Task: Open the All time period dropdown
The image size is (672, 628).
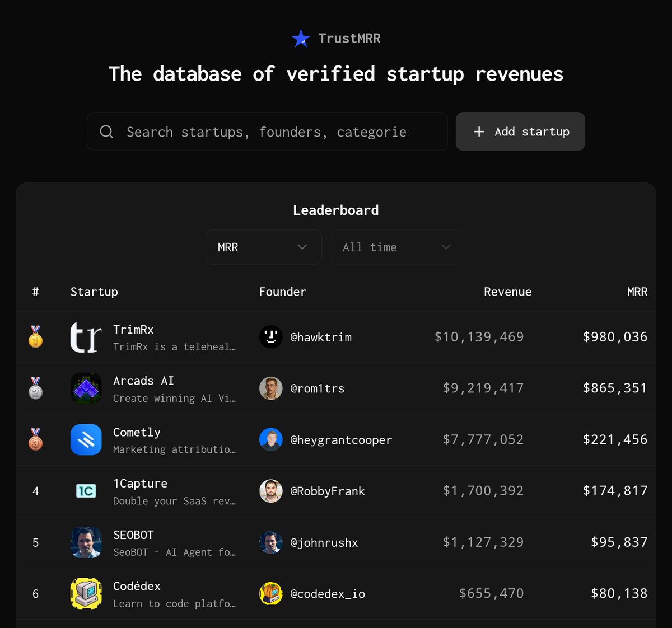Action: pyautogui.click(x=398, y=247)
